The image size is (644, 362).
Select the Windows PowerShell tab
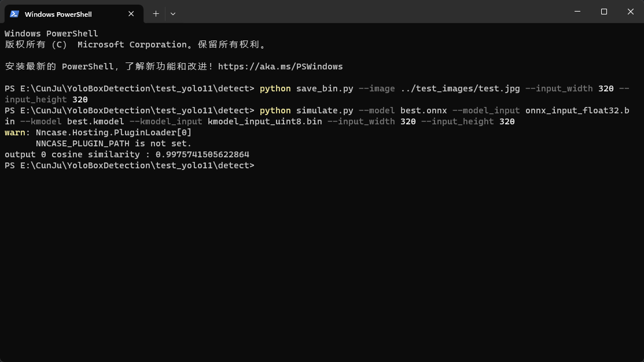(x=74, y=14)
